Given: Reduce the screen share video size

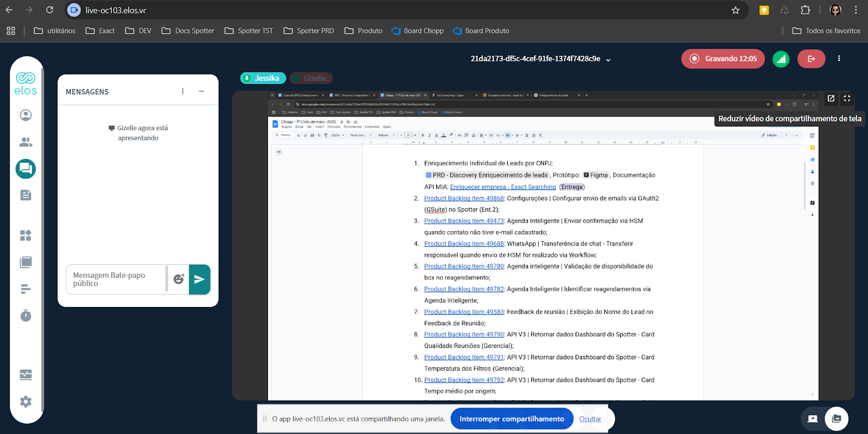Looking at the screenshot, I should click(x=847, y=98).
